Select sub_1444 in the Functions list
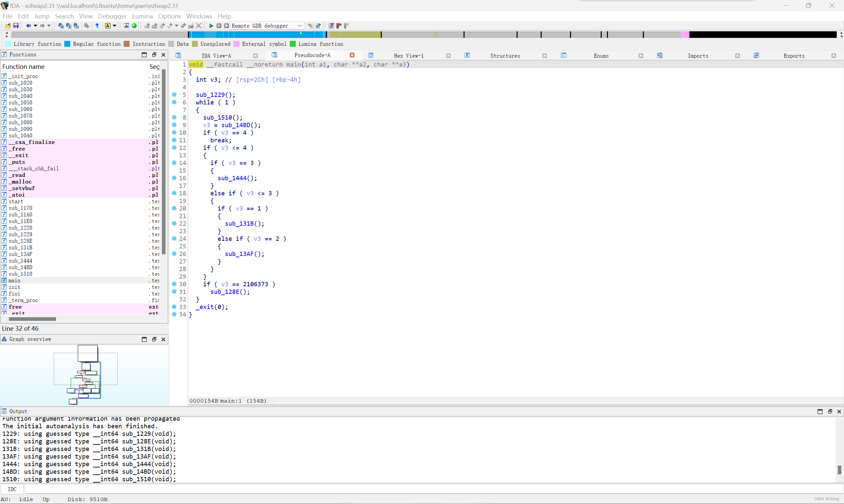 (x=20, y=261)
